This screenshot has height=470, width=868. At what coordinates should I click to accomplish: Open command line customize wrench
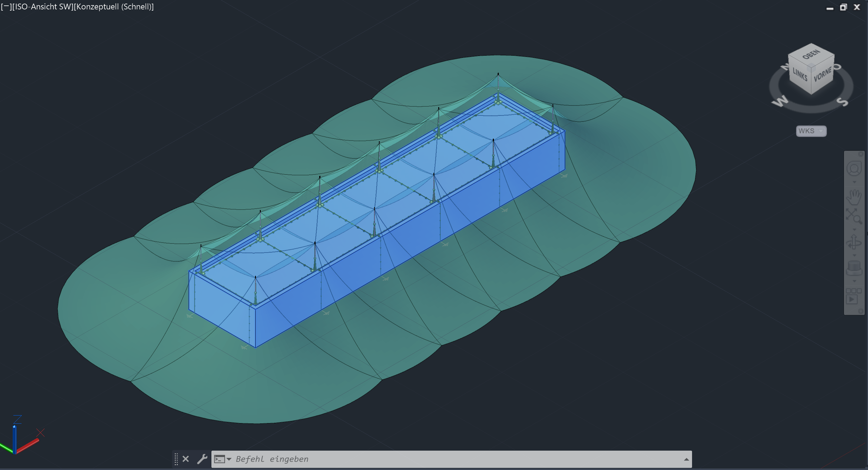click(202, 459)
